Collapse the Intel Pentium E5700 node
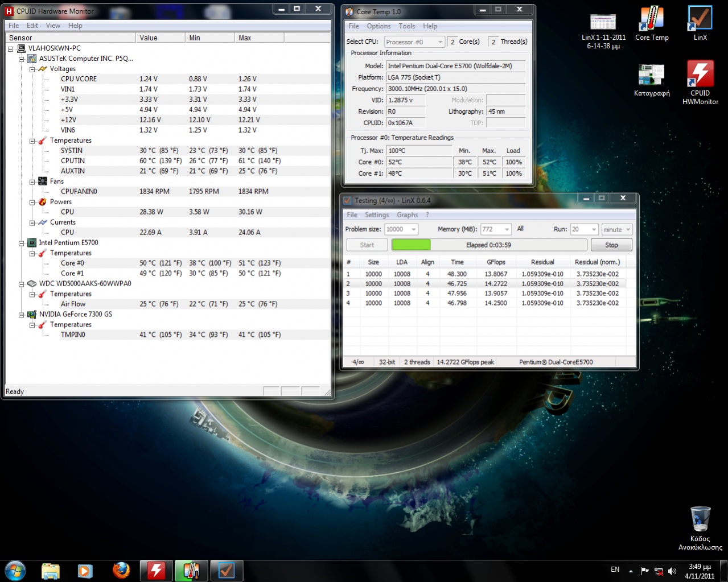 click(22, 243)
